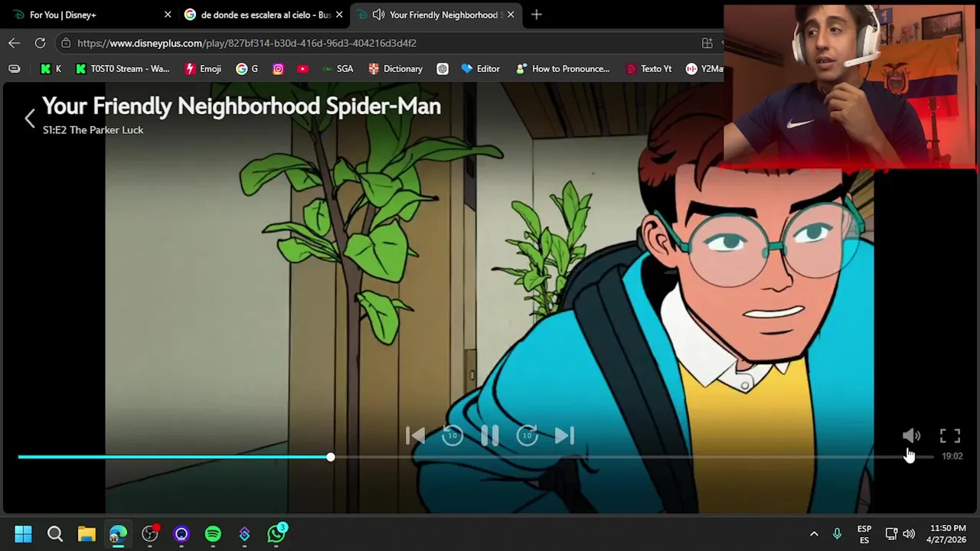This screenshot has width=980, height=551.
Task: Go back using the player back arrow
Action: click(x=30, y=118)
